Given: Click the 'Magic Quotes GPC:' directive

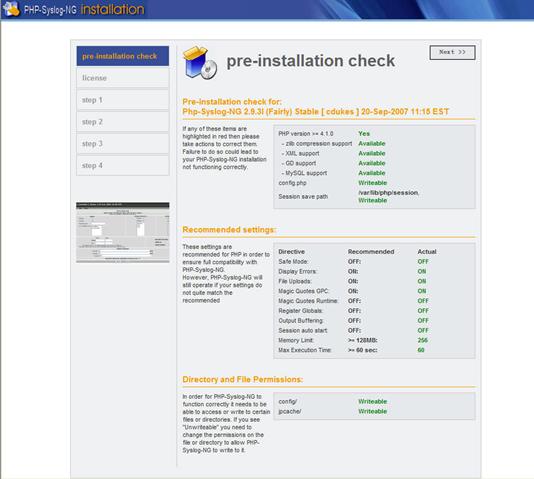Looking at the screenshot, I should [303, 291].
